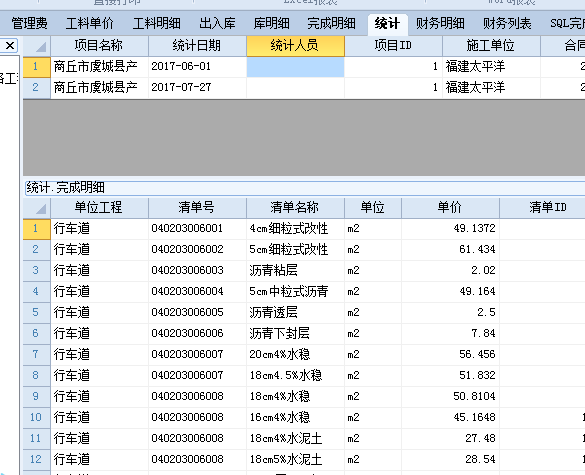Click the highlighted 统计人员 cell in row 1
The width and height of the screenshot is (585, 475).
(x=295, y=67)
